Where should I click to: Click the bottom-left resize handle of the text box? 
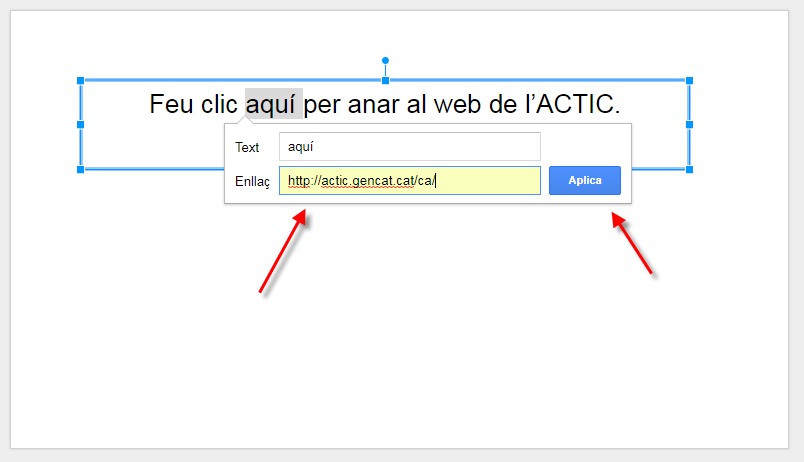tap(81, 170)
